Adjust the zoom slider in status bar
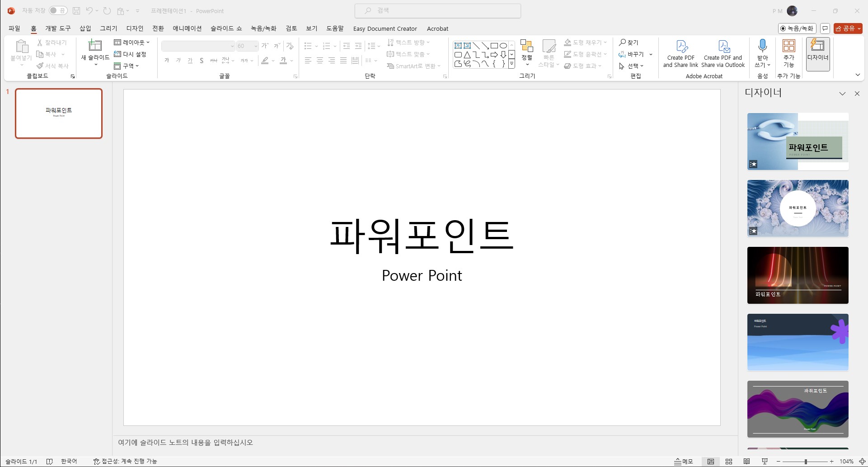 point(806,462)
